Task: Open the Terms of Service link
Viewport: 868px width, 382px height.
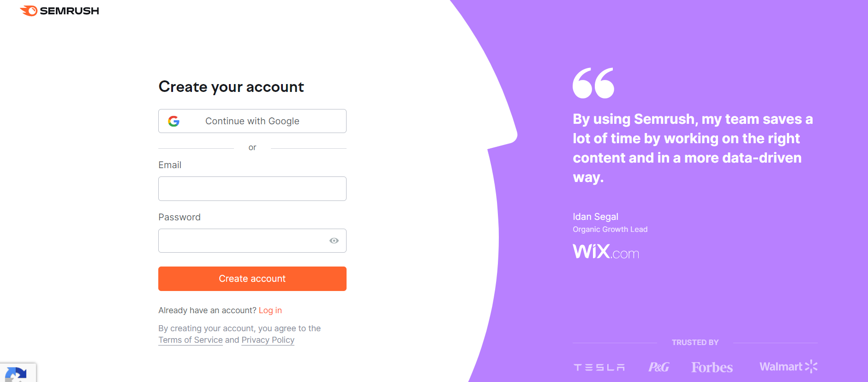Action: (191, 340)
